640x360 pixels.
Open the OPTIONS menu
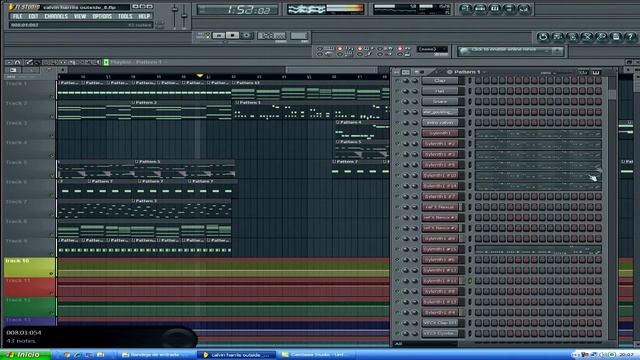(102, 16)
